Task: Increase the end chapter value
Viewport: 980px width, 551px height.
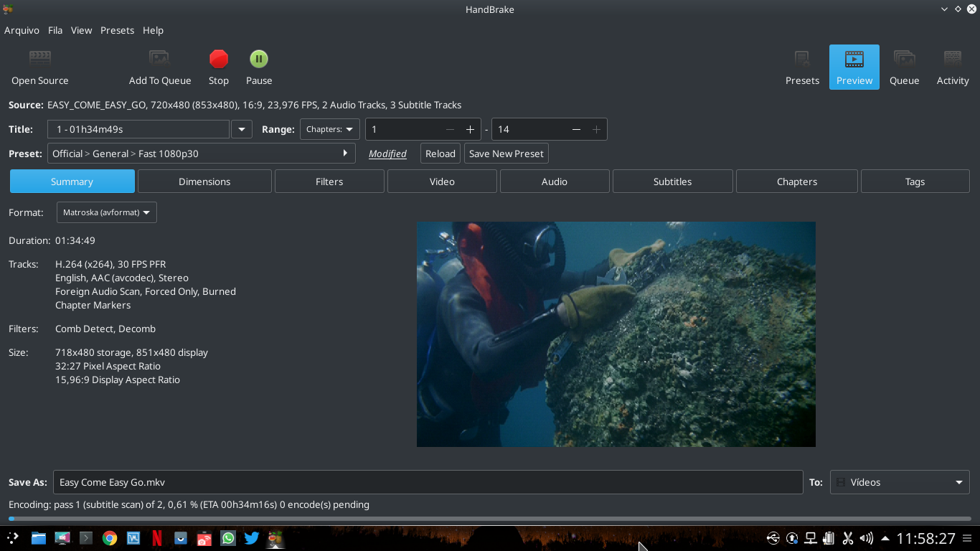Action: (596, 129)
